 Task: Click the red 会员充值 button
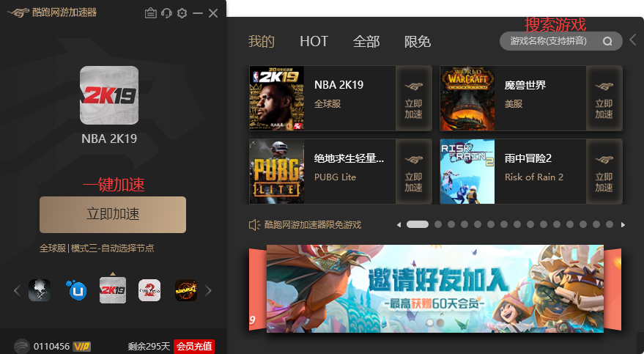pos(194,346)
